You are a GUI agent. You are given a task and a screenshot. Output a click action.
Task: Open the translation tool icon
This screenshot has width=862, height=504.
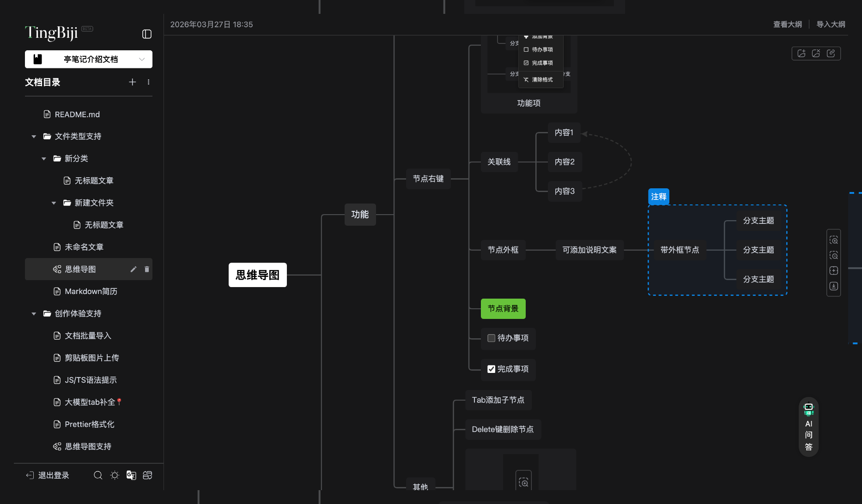[x=131, y=475]
